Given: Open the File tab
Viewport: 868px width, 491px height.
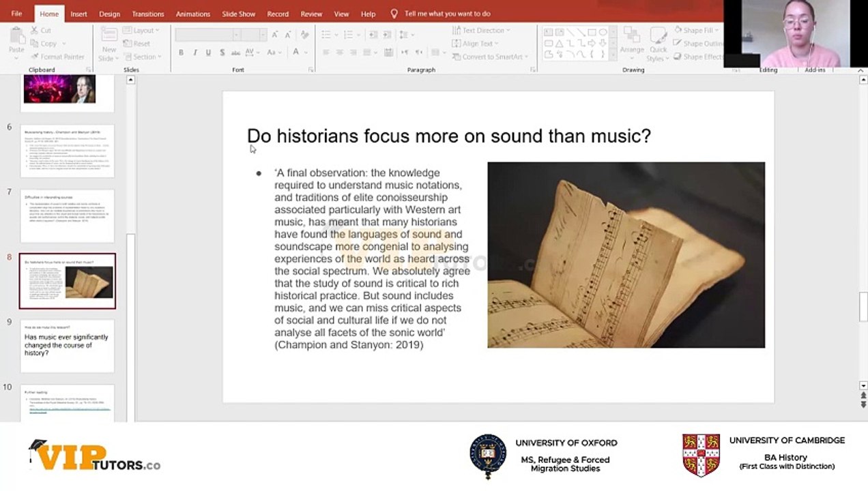Looking at the screenshot, I should tap(16, 14).
